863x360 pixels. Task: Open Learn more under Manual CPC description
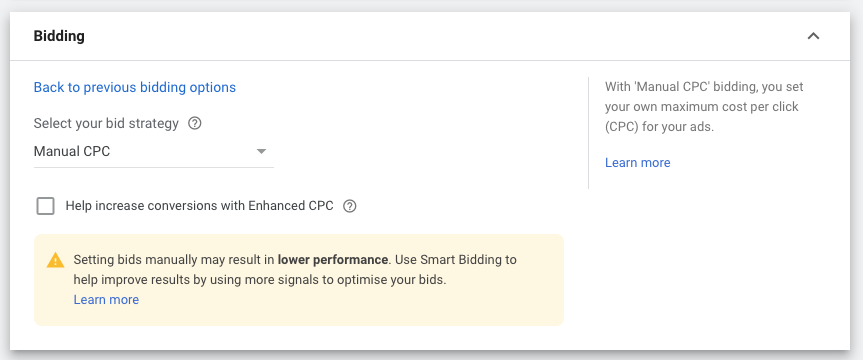[637, 162]
